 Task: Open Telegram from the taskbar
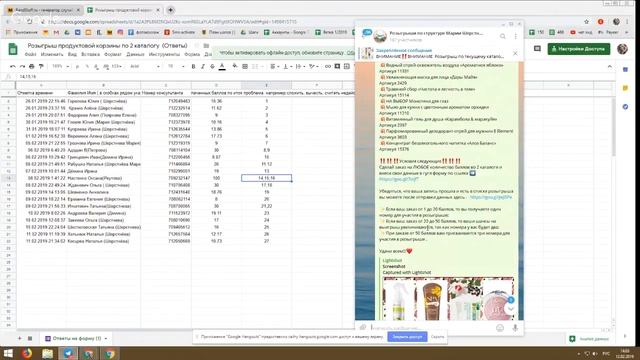pos(68,353)
